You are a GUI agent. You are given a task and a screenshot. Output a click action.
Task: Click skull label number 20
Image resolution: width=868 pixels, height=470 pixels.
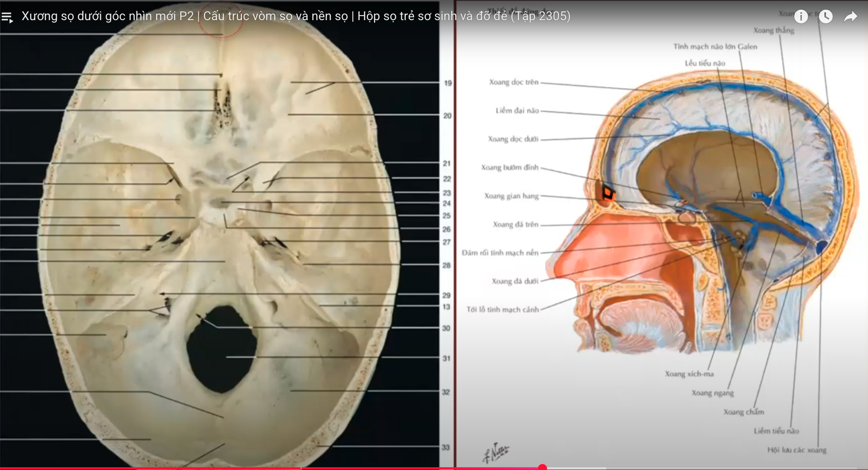click(x=448, y=116)
